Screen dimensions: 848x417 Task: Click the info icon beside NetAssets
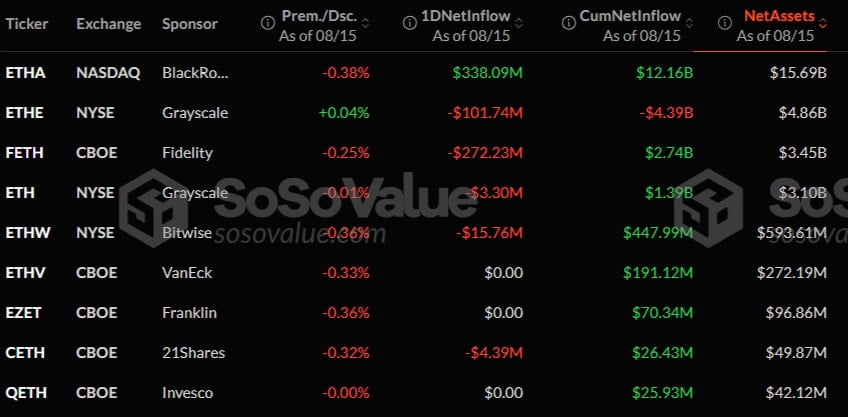pos(727,22)
